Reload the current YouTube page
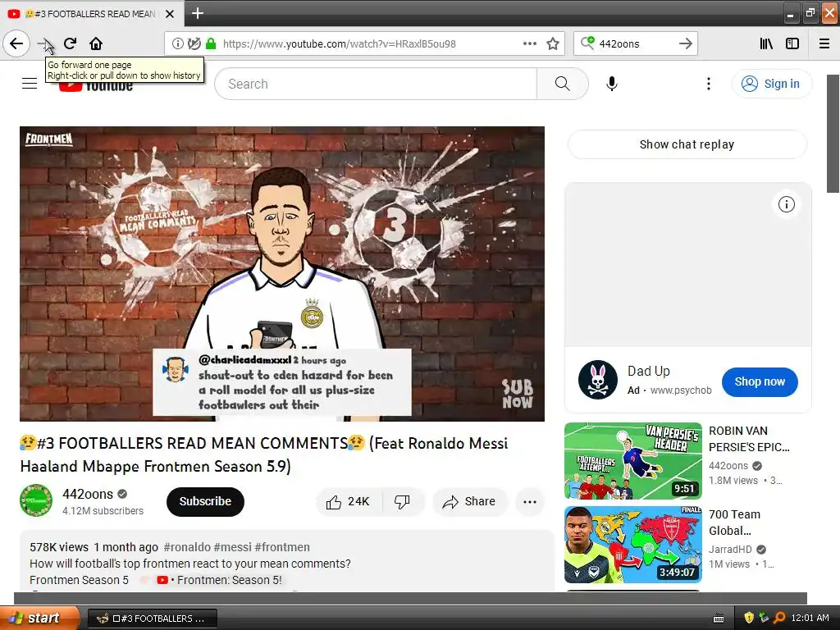 [71, 43]
